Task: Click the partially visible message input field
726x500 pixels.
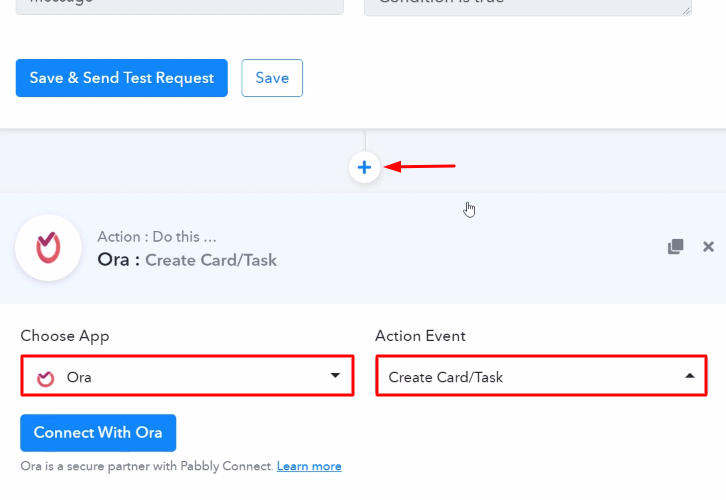Action: [180, 7]
